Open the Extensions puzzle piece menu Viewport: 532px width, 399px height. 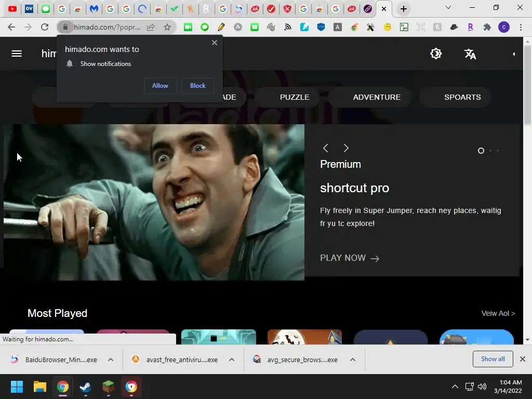(487, 27)
